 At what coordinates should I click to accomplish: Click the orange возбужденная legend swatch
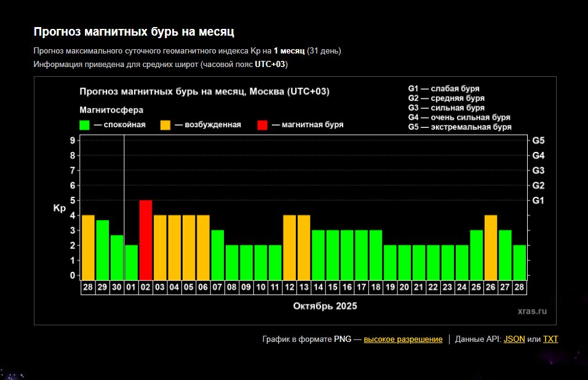point(165,125)
